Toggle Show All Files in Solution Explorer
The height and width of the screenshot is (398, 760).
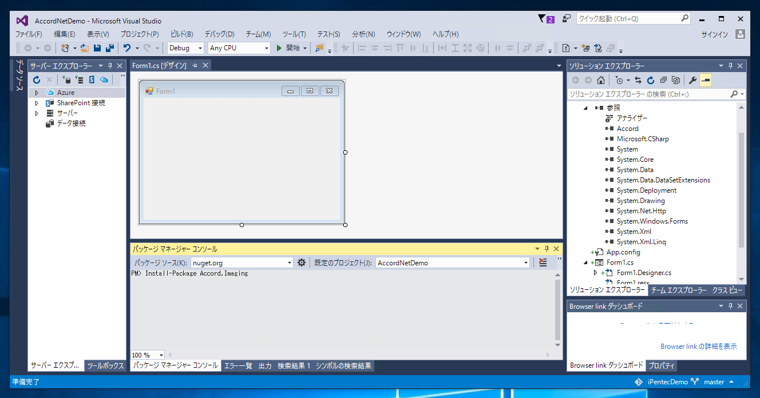click(x=676, y=80)
